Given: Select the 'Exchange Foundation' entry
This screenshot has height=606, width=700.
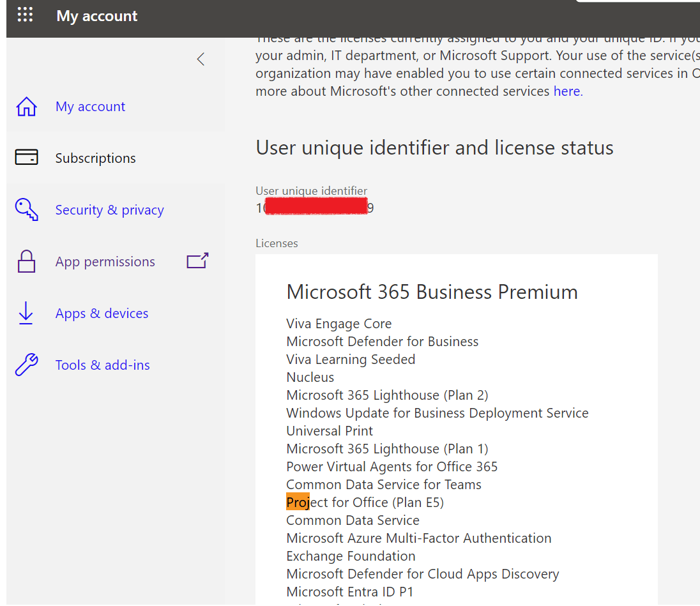Looking at the screenshot, I should coord(351,556).
